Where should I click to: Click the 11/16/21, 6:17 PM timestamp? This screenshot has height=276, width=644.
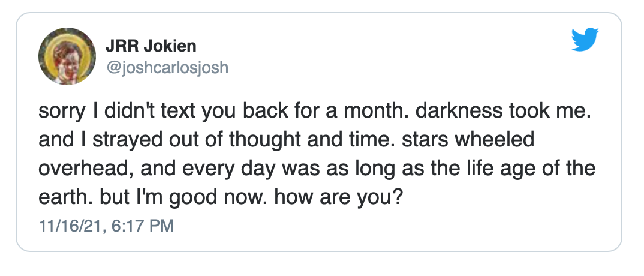[106, 226]
